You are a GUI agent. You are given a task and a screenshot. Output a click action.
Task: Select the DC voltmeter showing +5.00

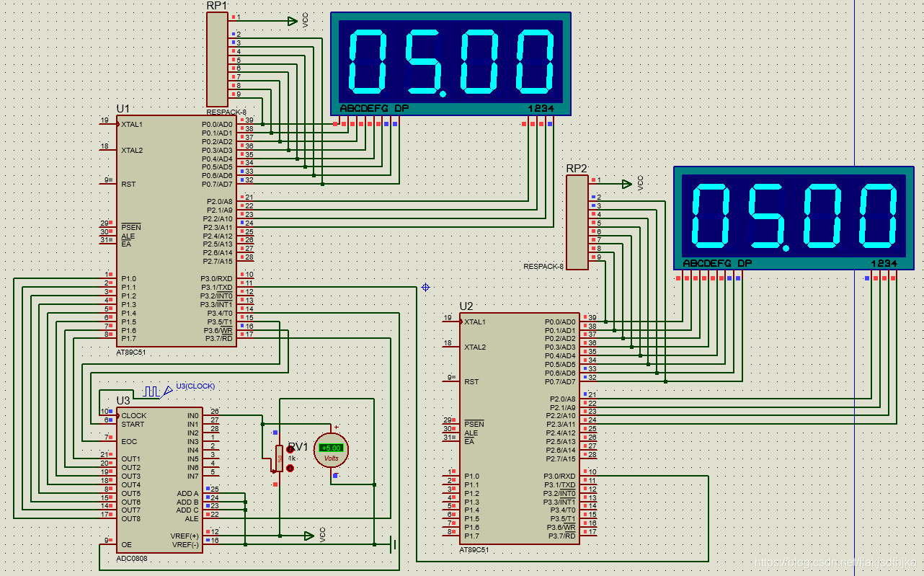[x=332, y=451]
